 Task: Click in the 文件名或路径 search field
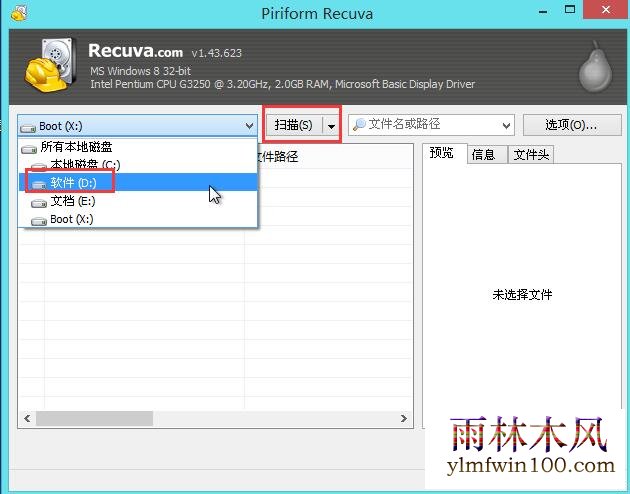click(x=430, y=125)
